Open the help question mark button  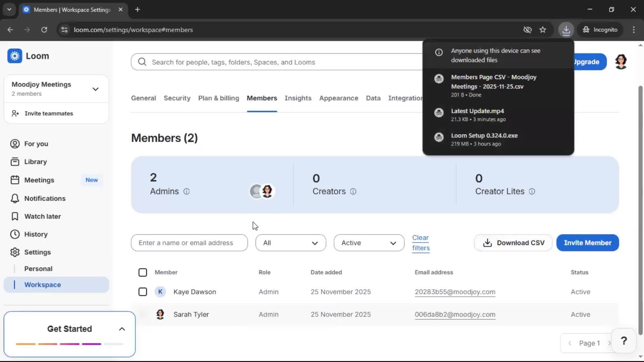click(624, 341)
